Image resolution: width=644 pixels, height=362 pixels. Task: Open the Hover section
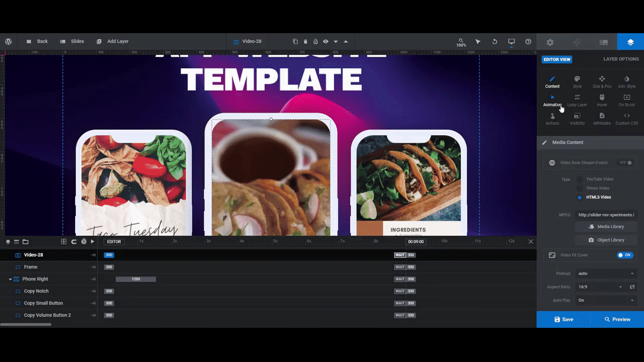click(602, 101)
